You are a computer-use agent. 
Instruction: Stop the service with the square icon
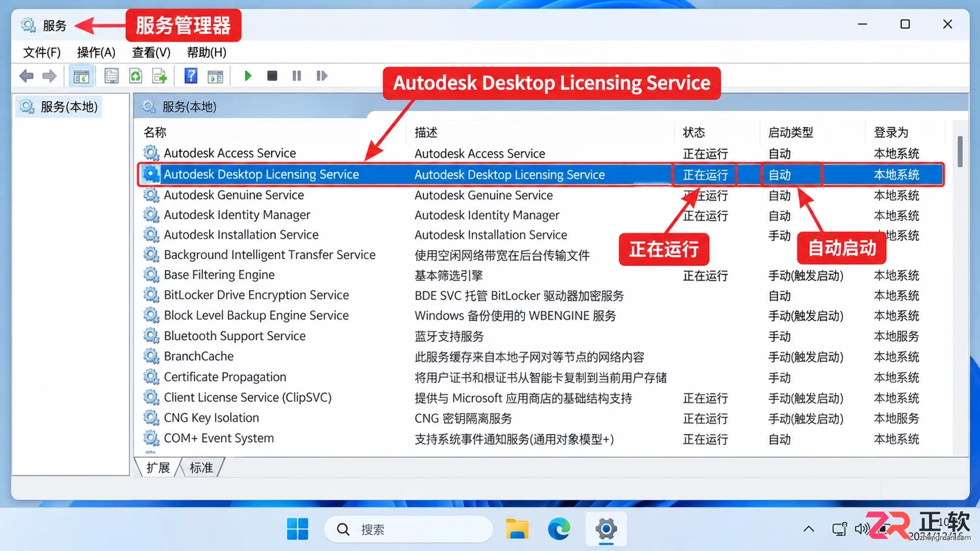[272, 76]
